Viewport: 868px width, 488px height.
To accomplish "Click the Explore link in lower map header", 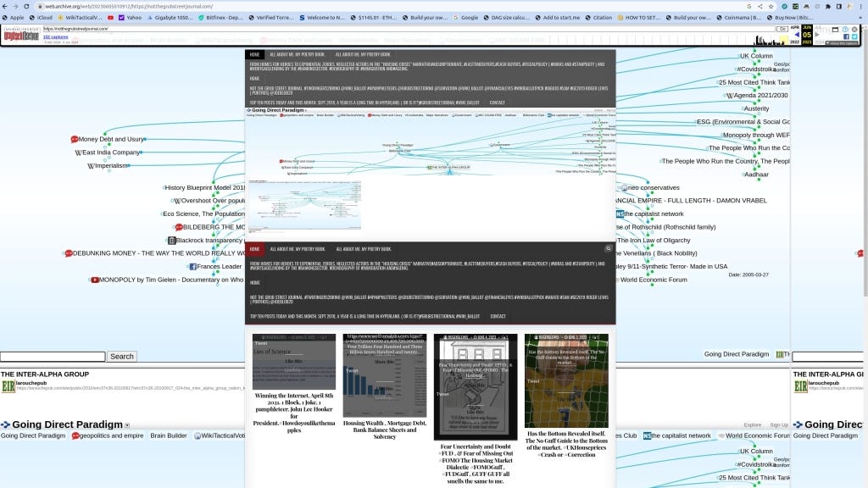I will [752, 425].
